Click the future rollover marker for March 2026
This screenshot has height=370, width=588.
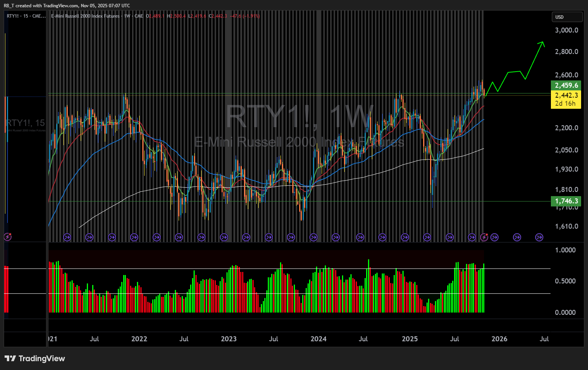pyautogui.click(x=517, y=237)
